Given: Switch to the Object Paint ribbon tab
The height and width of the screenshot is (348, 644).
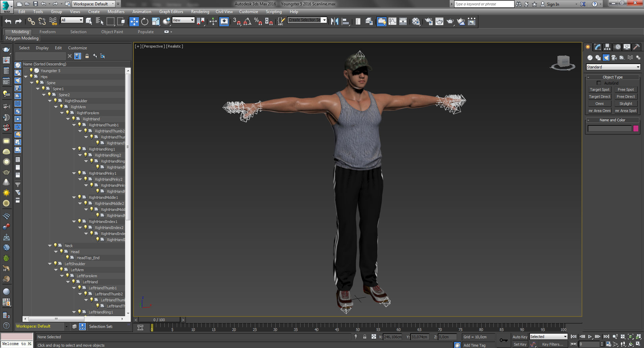Looking at the screenshot, I should (112, 32).
